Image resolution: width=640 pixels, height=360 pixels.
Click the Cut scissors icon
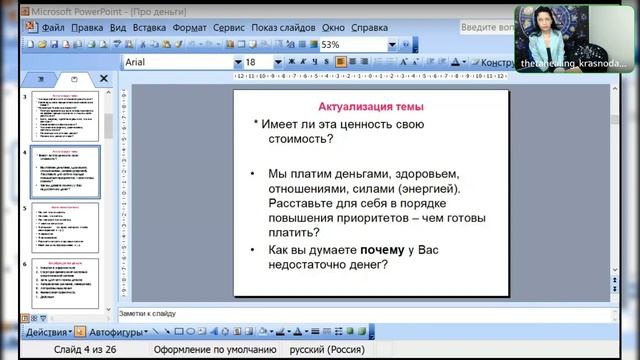[143, 44]
